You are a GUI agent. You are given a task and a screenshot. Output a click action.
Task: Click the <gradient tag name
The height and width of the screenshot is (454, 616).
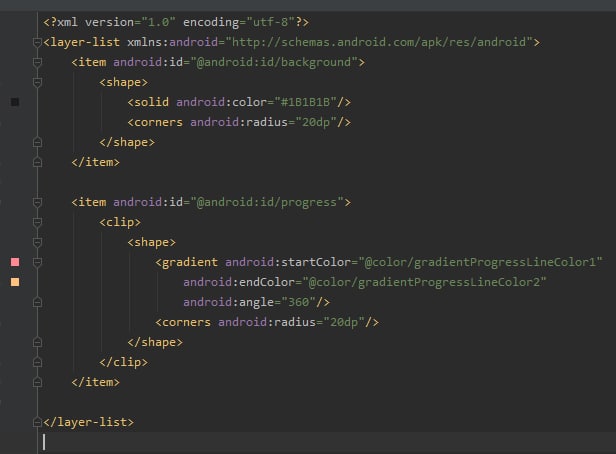point(187,262)
